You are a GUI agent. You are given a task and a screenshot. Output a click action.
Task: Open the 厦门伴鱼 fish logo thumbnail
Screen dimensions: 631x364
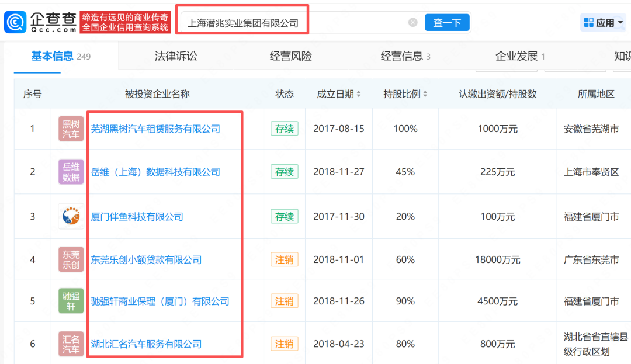(x=71, y=217)
